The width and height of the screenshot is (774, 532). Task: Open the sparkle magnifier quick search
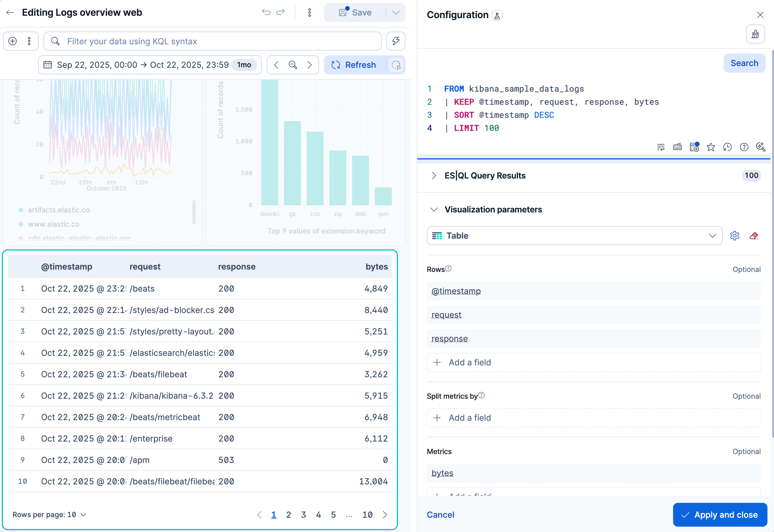(761, 147)
